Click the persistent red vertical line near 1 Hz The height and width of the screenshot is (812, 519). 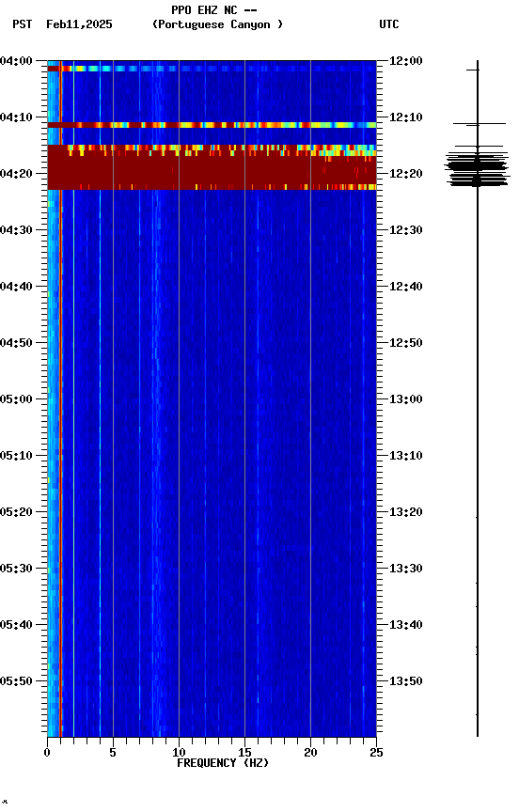click(x=60, y=398)
